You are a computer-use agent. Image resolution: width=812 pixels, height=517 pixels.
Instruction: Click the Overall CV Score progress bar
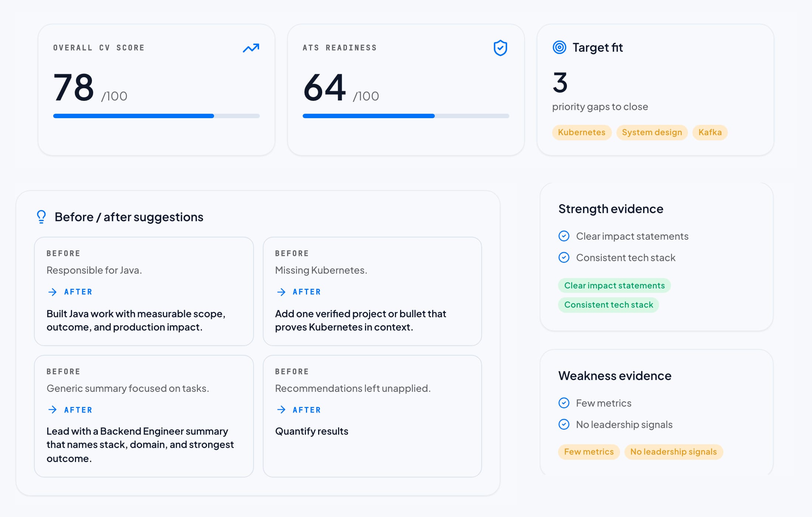[156, 116]
